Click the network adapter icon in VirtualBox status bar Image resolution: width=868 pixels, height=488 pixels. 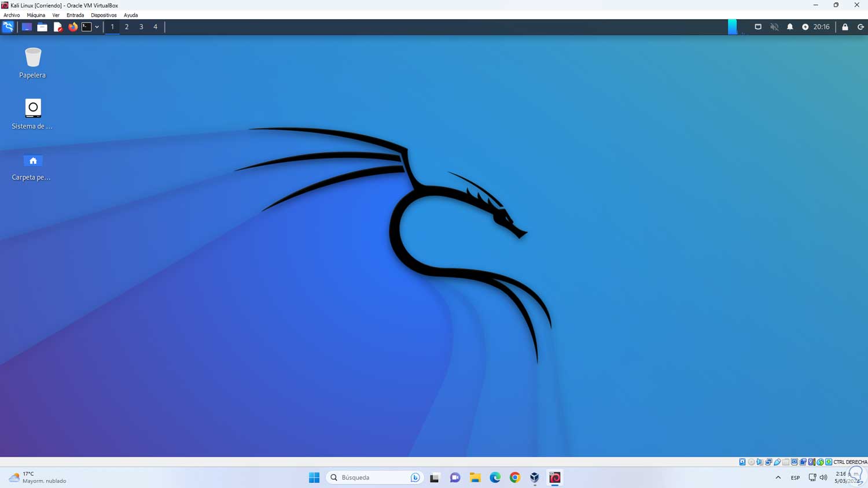pyautogui.click(x=768, y=462)
